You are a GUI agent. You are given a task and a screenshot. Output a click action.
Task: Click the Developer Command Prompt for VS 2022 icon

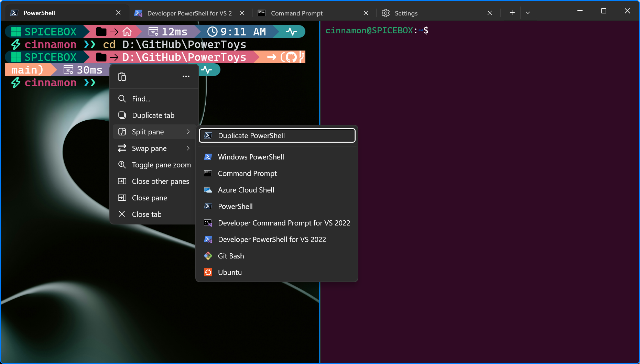208,223
